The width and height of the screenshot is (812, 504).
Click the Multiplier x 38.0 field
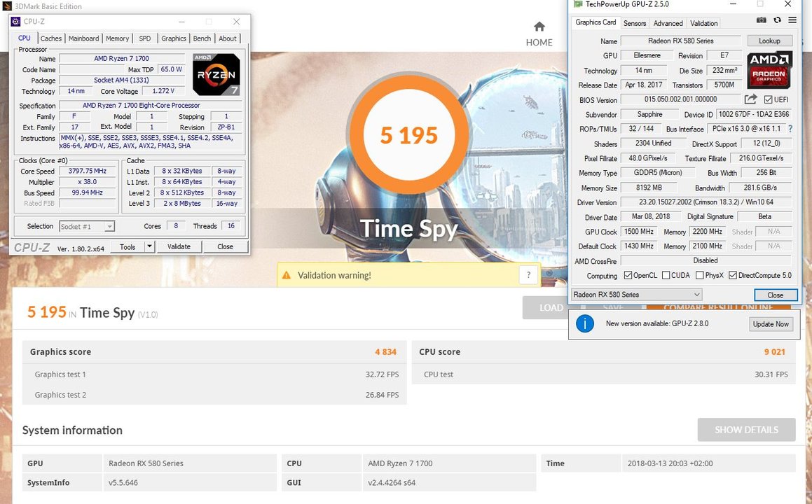pyautogui.click(x=87, y=181)
